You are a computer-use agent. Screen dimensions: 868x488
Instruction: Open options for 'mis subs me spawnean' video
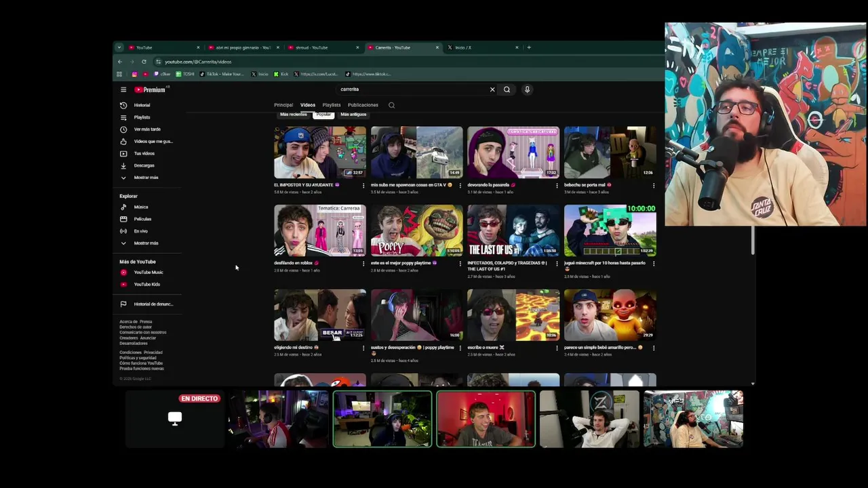click(x=460, y=185)
